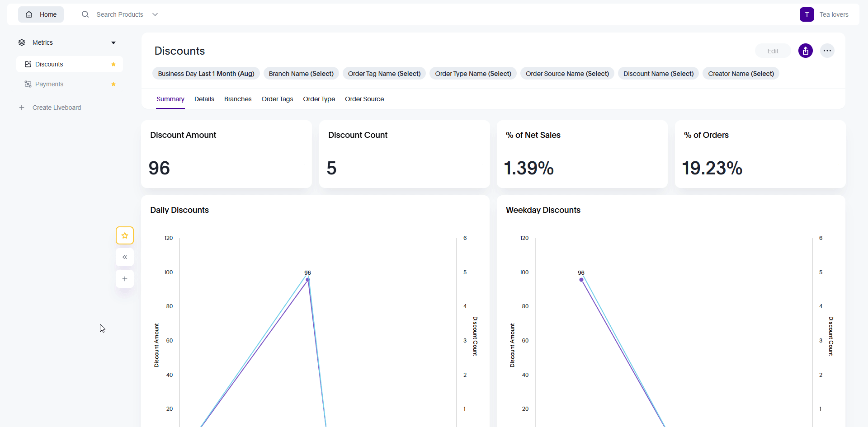Open the Discount Name filter
The image size is (868, 427).
tap(658, 74)
